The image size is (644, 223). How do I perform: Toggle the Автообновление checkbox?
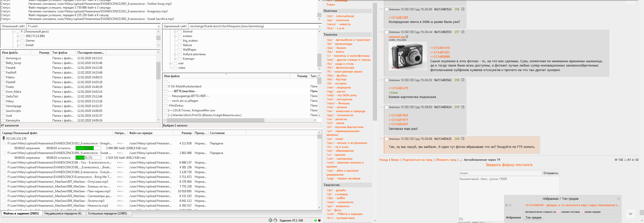coord(461,160)
